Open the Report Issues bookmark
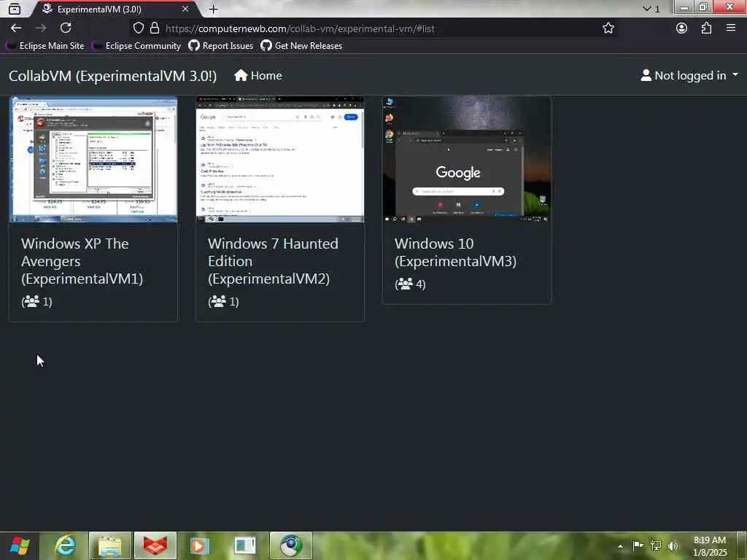The image size is (747, 560). tap(221, 46)
